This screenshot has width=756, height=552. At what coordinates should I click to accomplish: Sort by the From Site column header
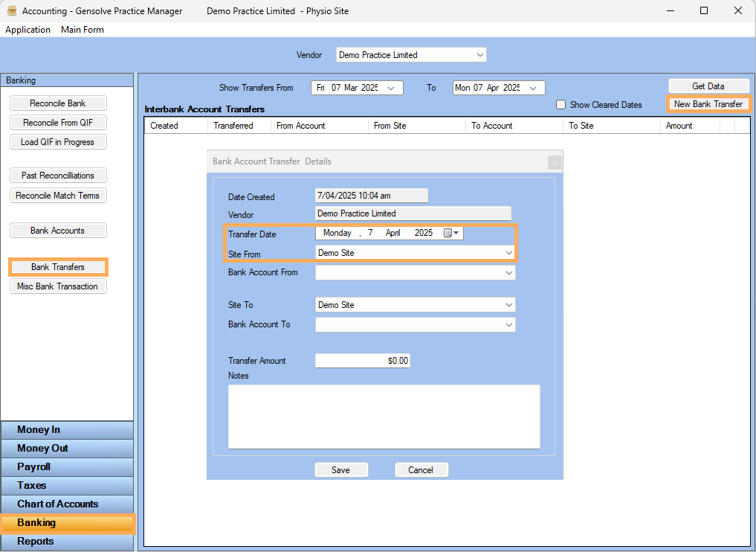click(x=416, y=126)
